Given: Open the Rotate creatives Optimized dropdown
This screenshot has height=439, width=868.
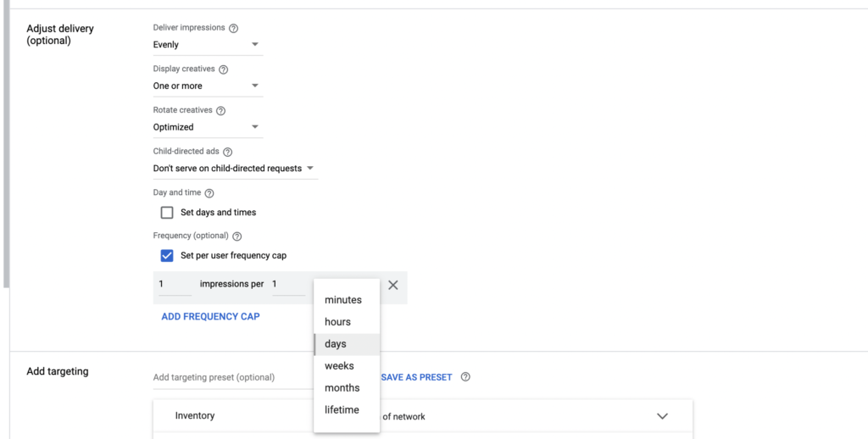Looking at the screenshot, I should (208, 127).
